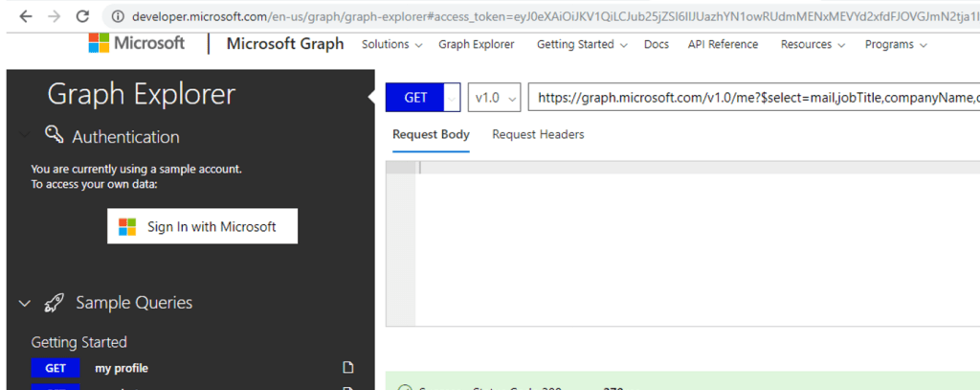
Task: Click the Authentication key icon
Action: pyautogui.click(x=54, y=136)
